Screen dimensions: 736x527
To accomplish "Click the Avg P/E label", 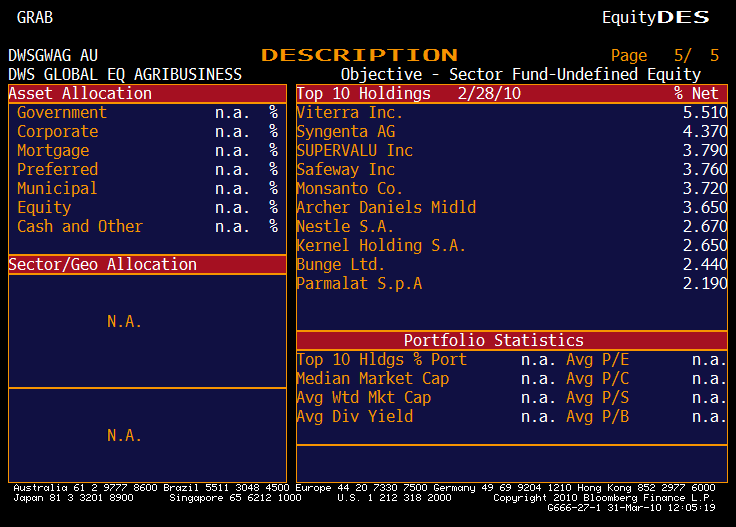I will click(x=598, y=359).
